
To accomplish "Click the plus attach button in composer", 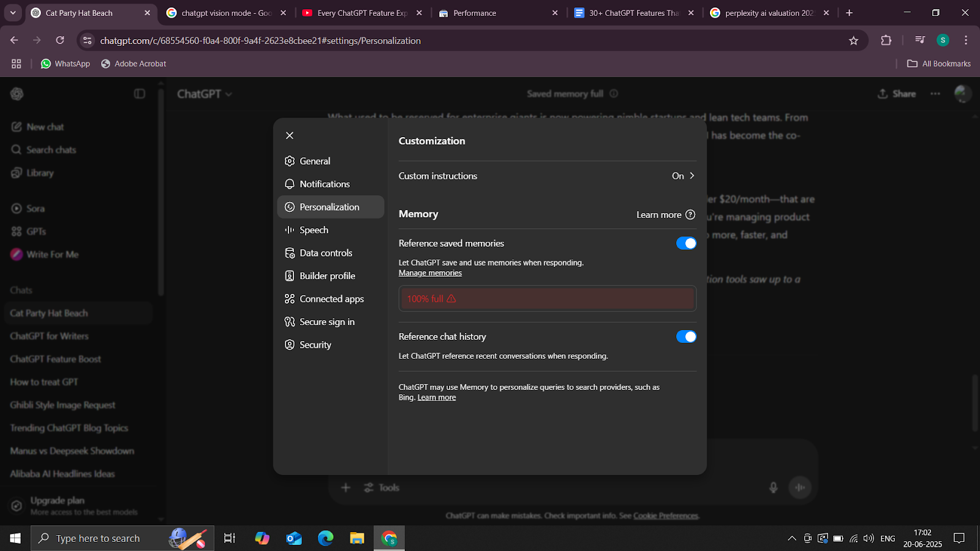I will coord(345,487).
